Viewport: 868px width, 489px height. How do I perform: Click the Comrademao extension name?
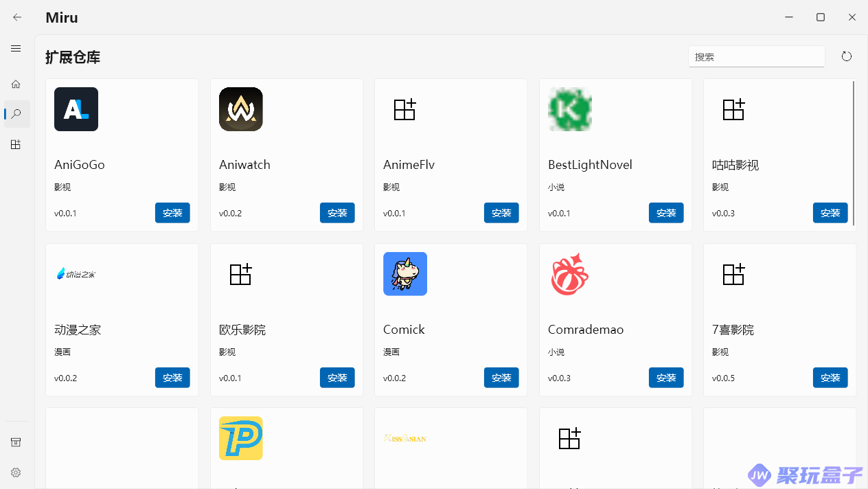[586, 330]
